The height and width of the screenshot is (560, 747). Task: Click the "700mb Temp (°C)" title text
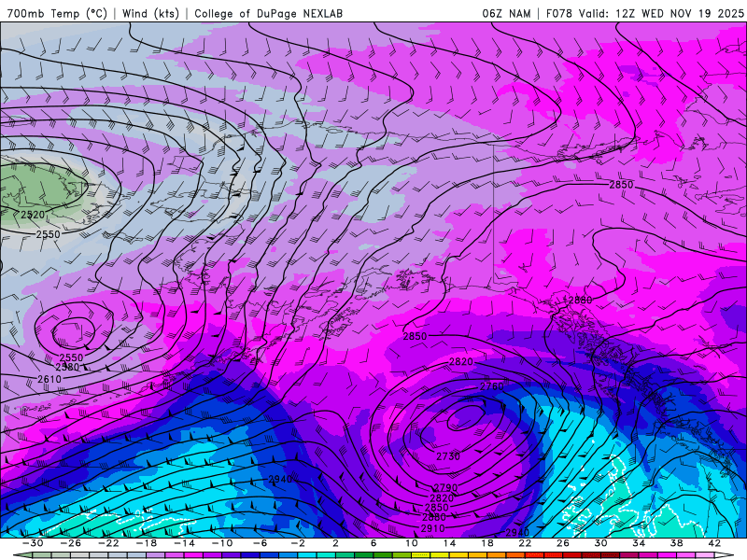[x=57, y=13]
